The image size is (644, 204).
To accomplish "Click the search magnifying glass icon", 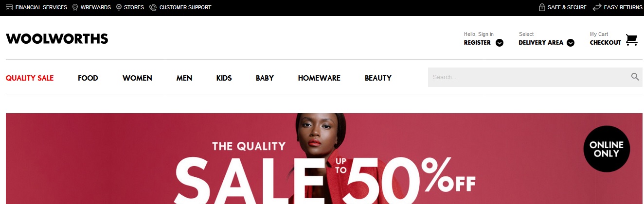I will pos(635,77).
